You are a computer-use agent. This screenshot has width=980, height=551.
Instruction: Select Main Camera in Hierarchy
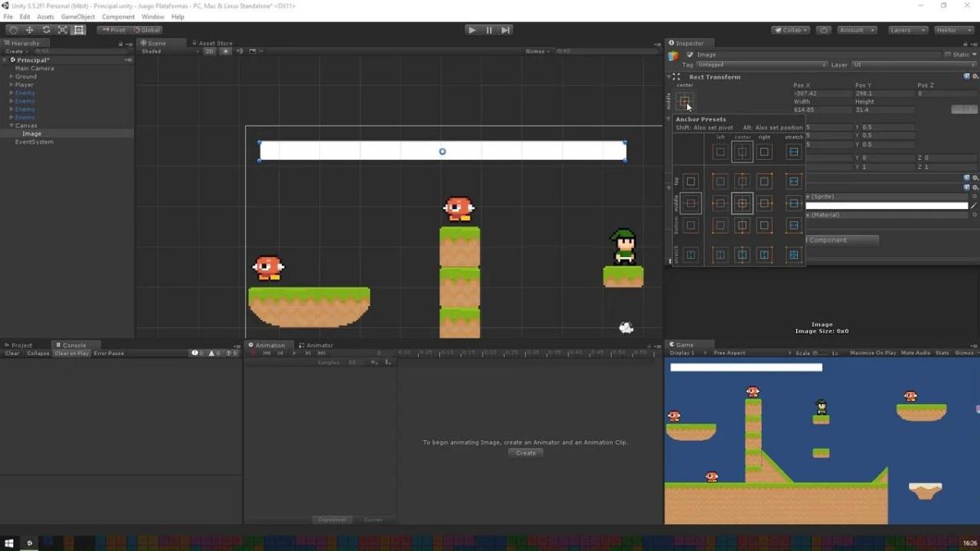34,69
